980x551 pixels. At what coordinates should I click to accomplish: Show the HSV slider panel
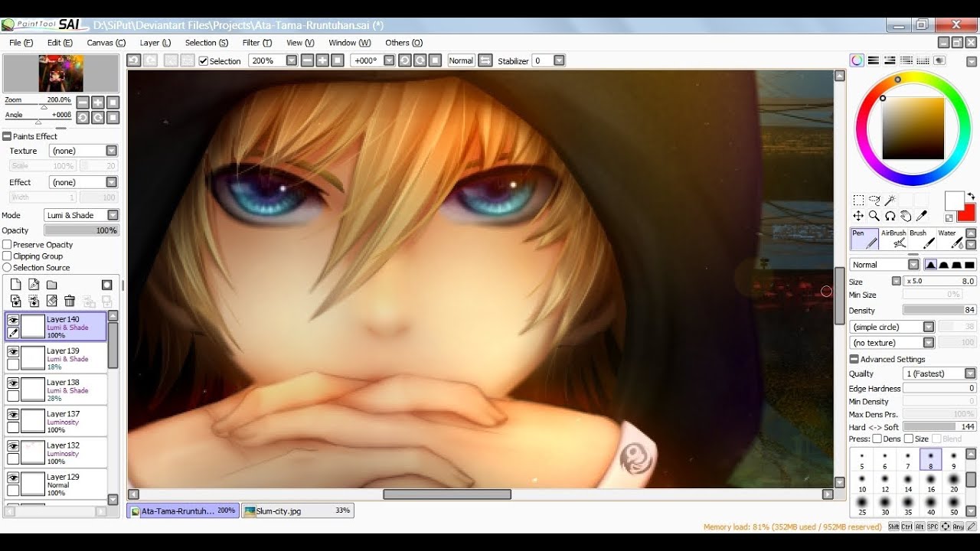point(890,60)
